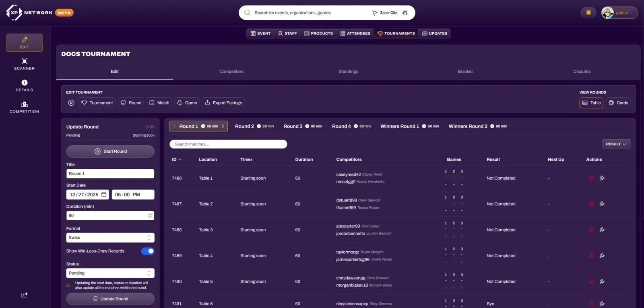Open the Attendees menu item

[x=355, y=33]
